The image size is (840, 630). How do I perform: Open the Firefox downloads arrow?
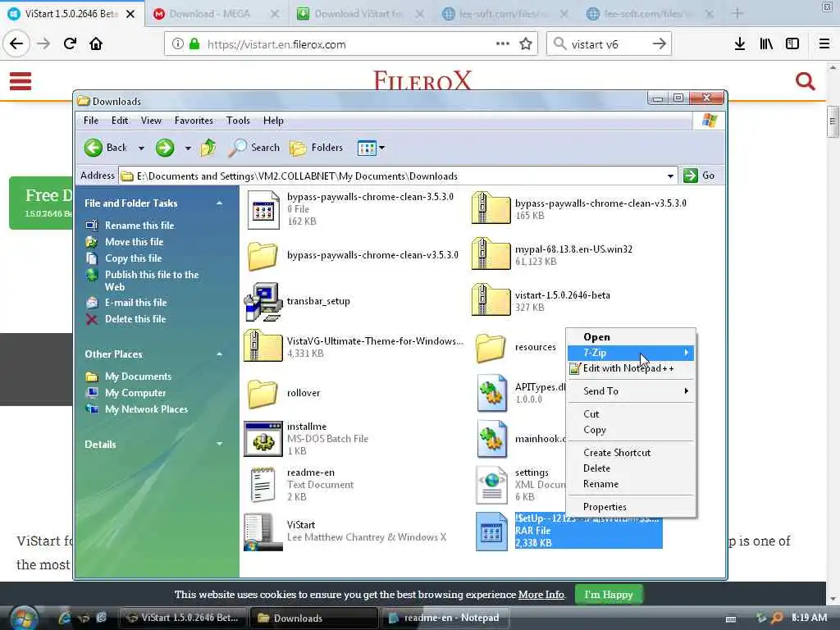click(x=739, y=44)
